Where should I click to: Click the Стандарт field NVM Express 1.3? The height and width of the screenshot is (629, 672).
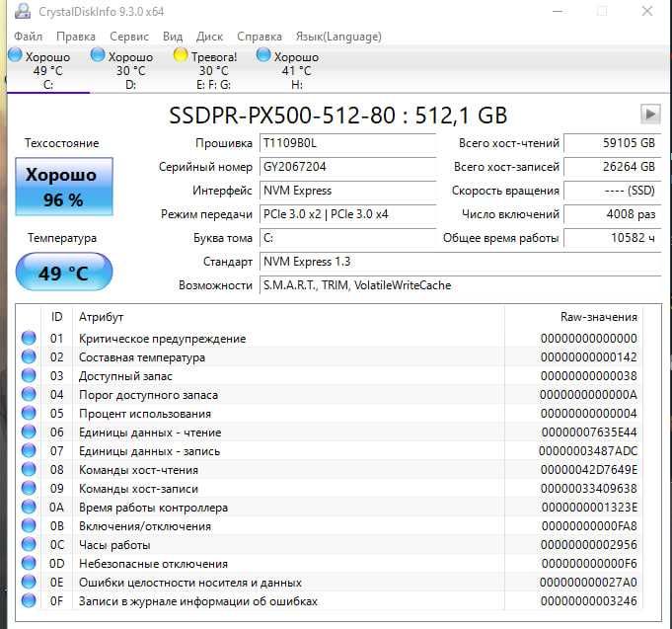[x=460, y=261]
